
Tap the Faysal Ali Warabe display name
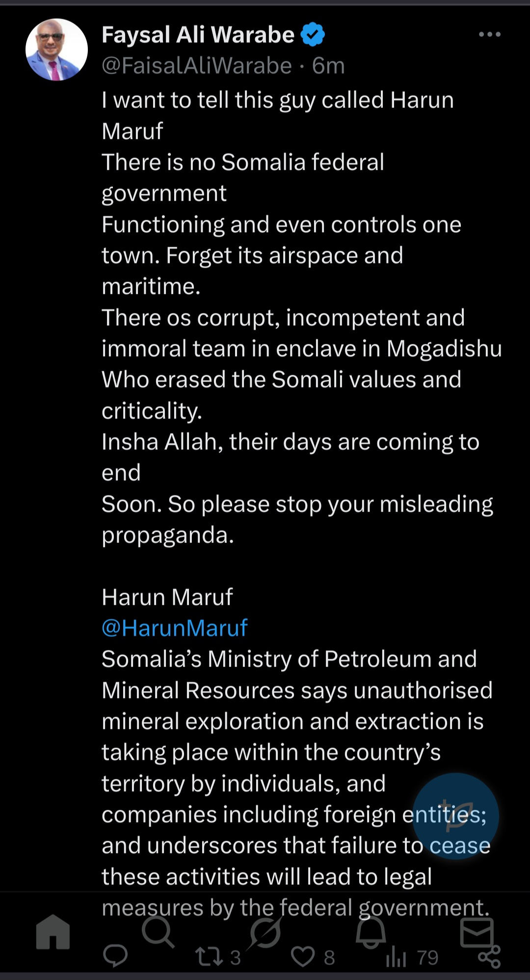pyautogui.click(x=198, y=35)
